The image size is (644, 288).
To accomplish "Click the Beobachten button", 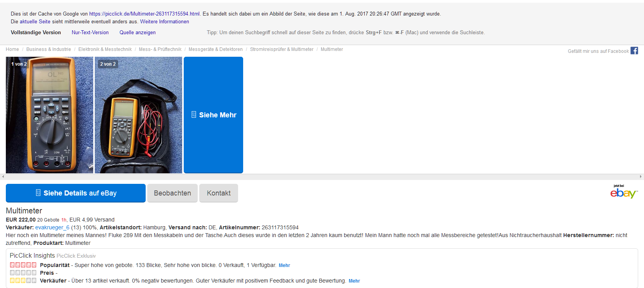I will pos(172,193).
